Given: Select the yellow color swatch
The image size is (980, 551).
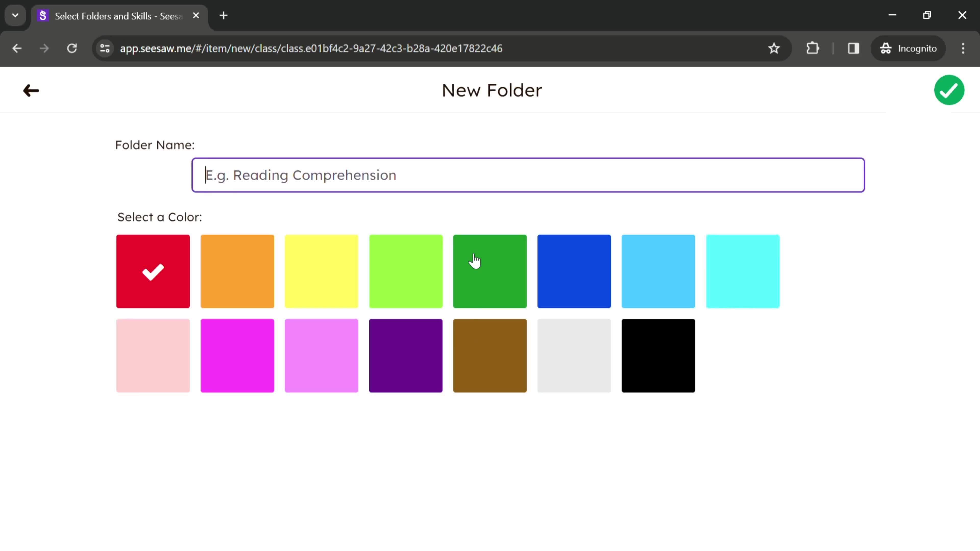Looking at the screenshot, I should point(322,271).
